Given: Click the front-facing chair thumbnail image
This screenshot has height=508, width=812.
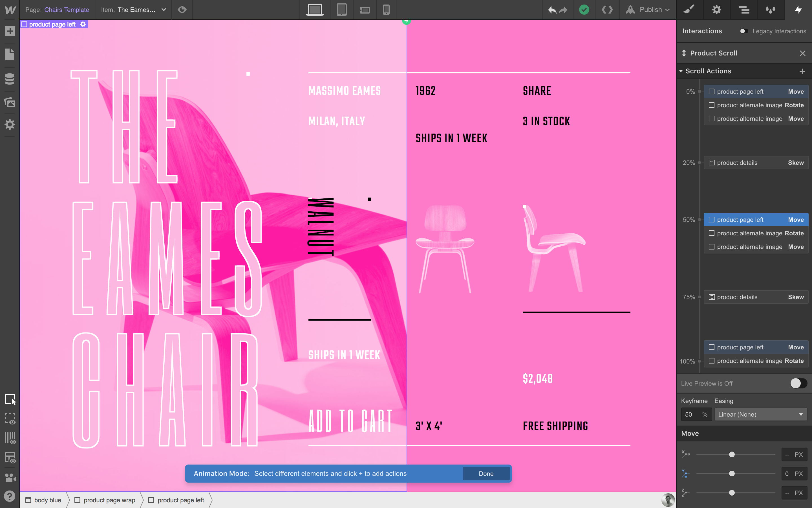Looking at the screenshot, I should click(x=445, y=249).
